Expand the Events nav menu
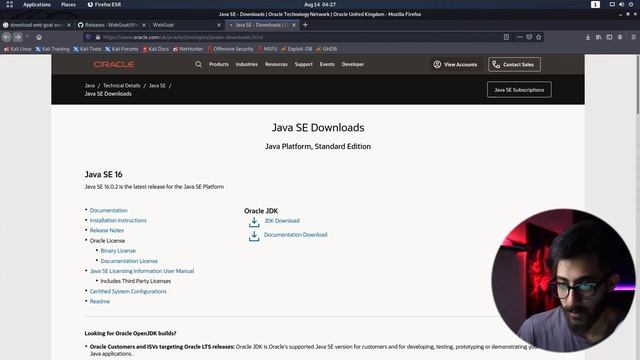Viewport: 640px width, 360px height. coord(327,64)
